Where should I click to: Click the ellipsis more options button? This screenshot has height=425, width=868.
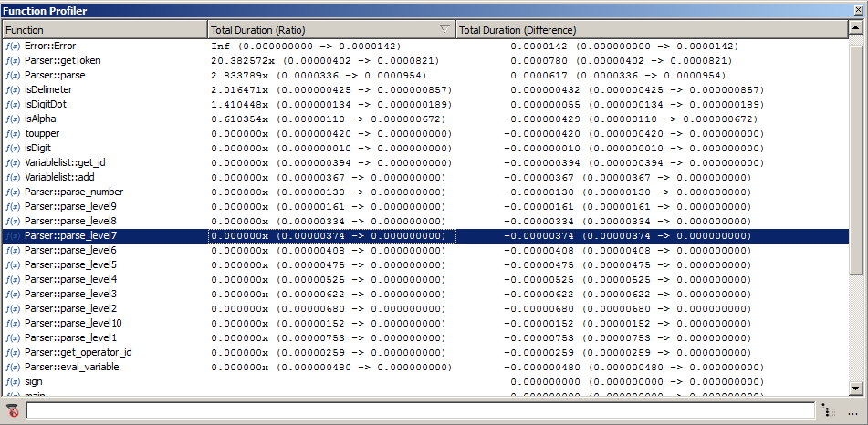(x=852, y=411)
